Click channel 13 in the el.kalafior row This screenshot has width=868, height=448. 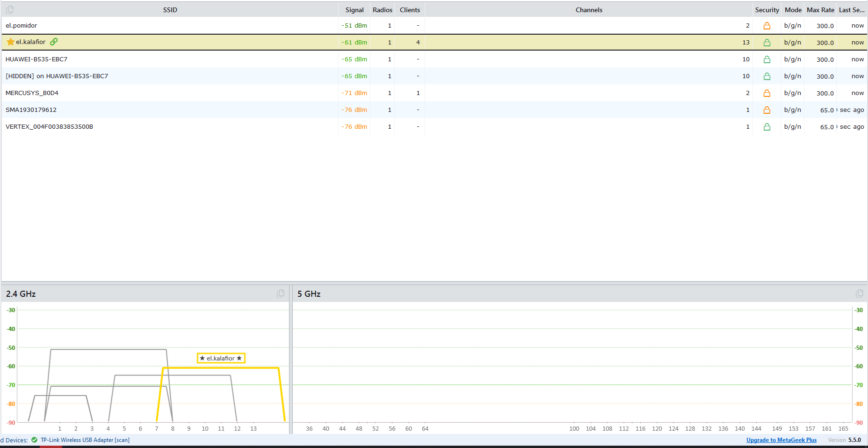coord(746,43)
